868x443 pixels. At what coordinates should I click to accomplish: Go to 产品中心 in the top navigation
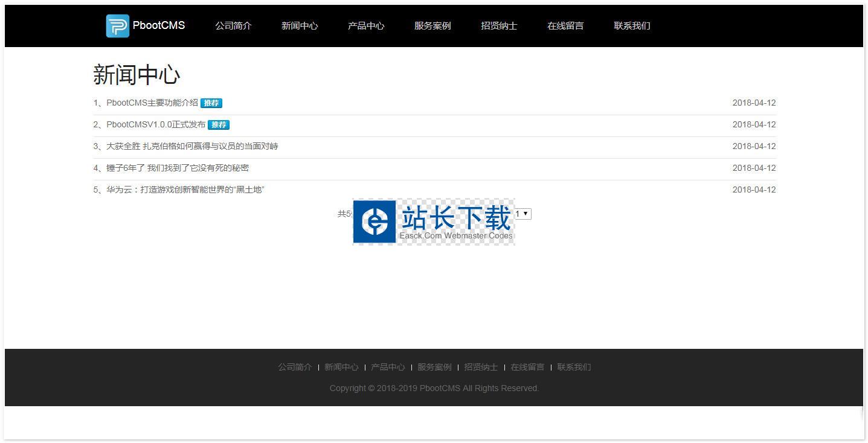tap(366, 26)
